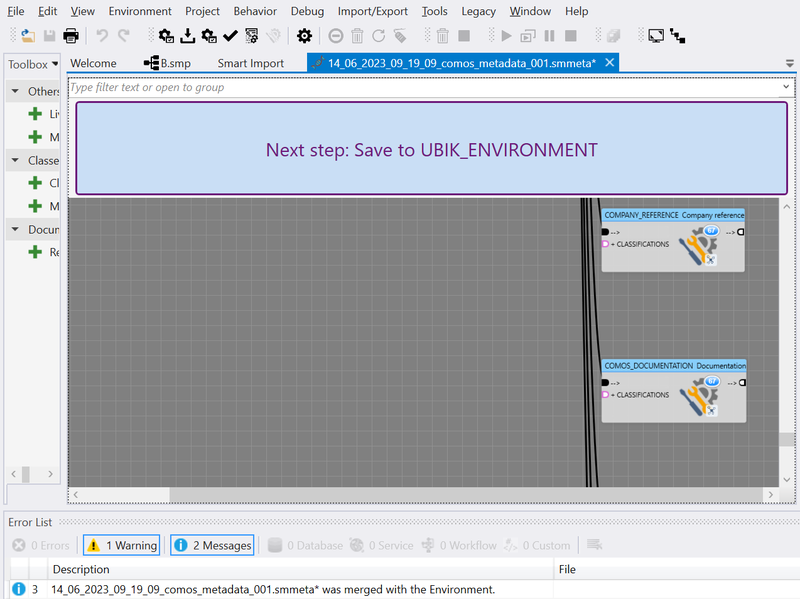Image resolution: width=800 pixels, height=599 pixels.
Task: Toggle the 1 Warning filter in the Error List
Action: click(x=121, y=545)
